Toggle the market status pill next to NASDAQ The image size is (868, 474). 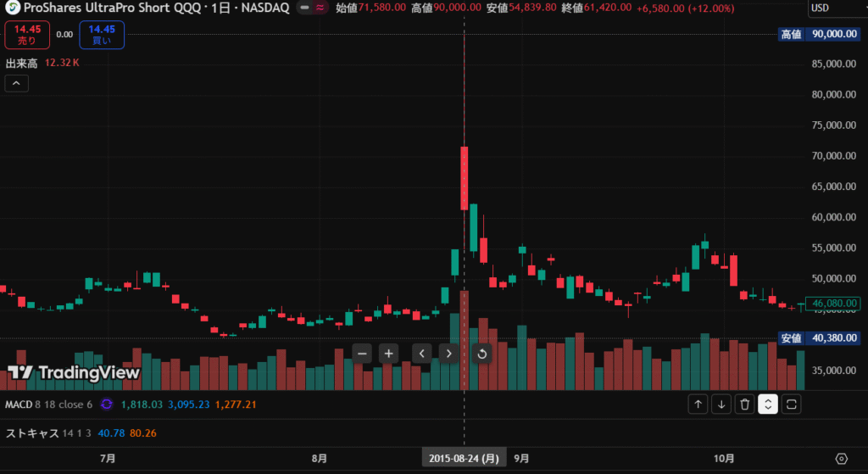tap(312, 8)
